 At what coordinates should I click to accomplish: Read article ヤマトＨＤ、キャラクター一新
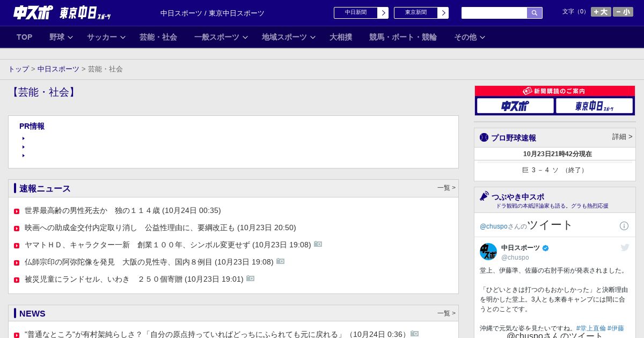(168, 245)
